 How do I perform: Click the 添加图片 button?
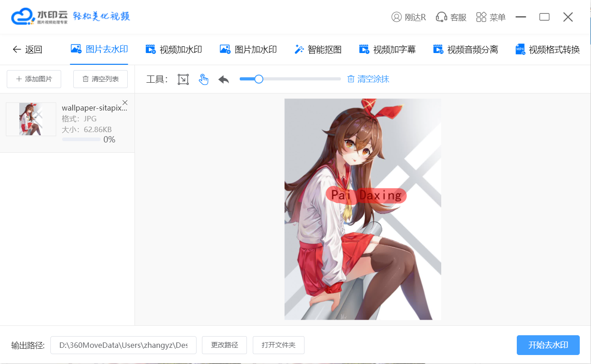tap(34, 79)
